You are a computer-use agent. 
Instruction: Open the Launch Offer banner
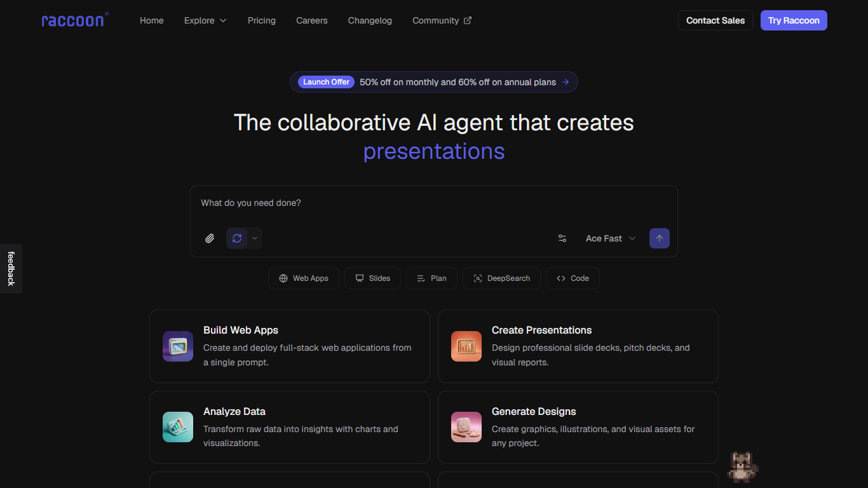(x=434, y=82)
